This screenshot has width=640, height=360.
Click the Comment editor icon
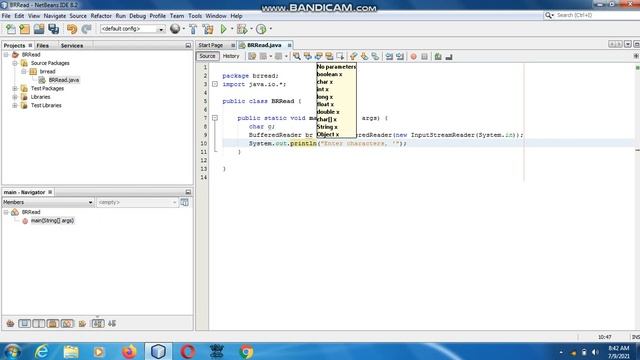(x=438, y=56)
